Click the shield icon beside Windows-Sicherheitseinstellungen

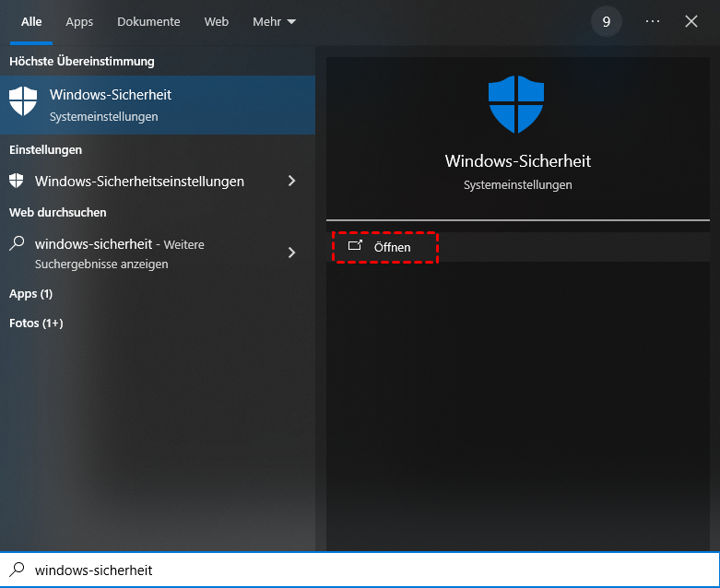coord(17,181)
